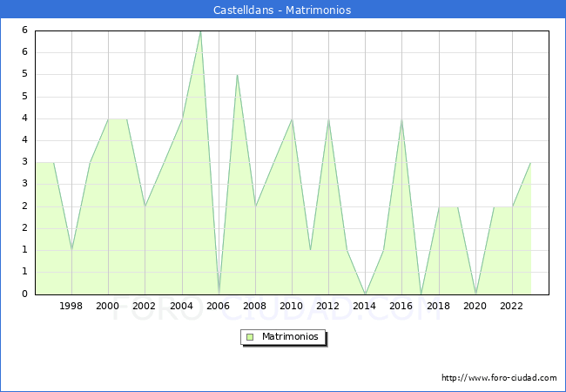Select the 2010 x-axis label

tap(292, 307)
